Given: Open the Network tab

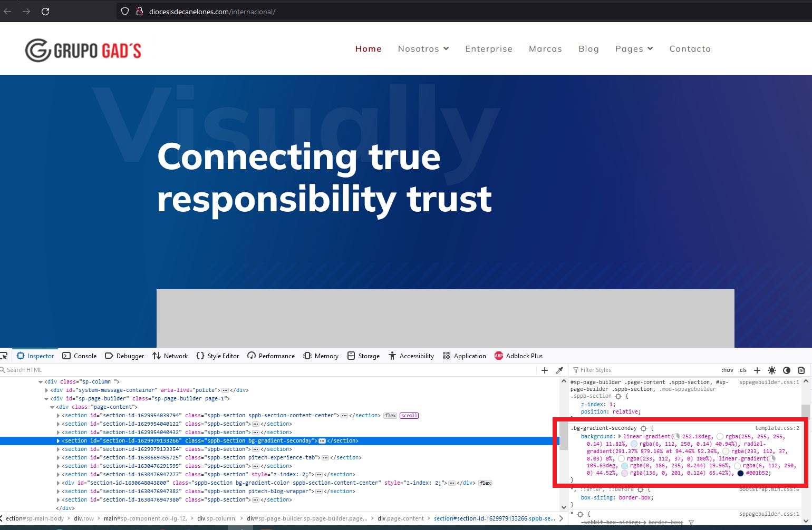Looking at the screenshot, I should click(170, 356).
